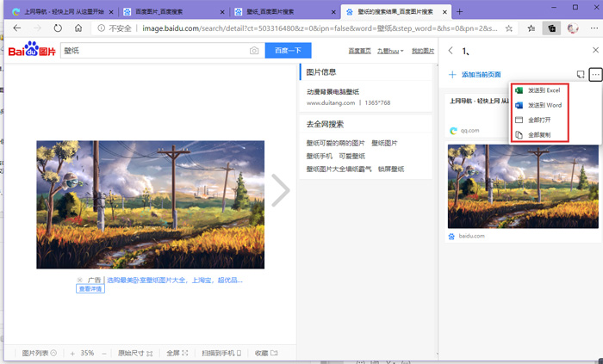Open the favorites list icon
Image resolution: width=603 pixels, height=364 pixels.
[x=532, y=28]
